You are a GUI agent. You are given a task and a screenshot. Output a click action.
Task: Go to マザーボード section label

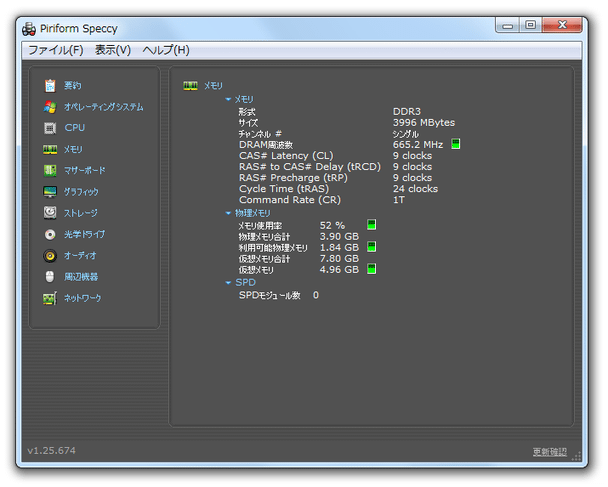(85, 171)
